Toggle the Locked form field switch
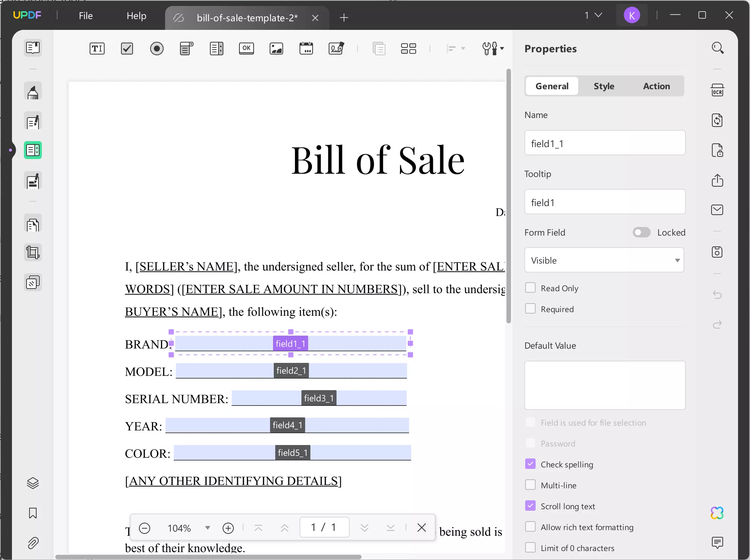 (x=641, y=233)
